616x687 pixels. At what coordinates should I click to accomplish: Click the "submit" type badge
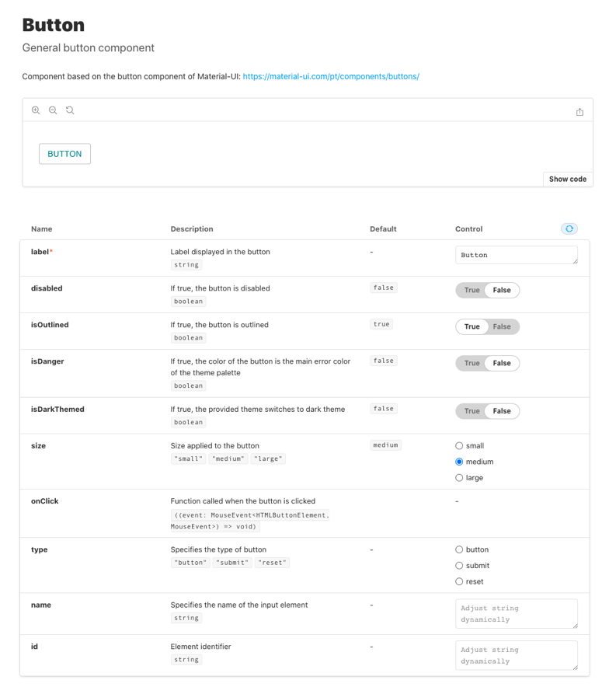[232, 563]
